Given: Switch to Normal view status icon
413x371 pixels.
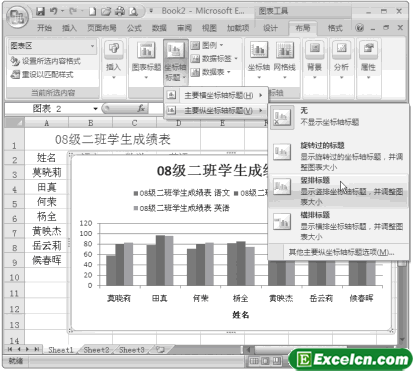Looking at the screenshot, I should [254, 361].
